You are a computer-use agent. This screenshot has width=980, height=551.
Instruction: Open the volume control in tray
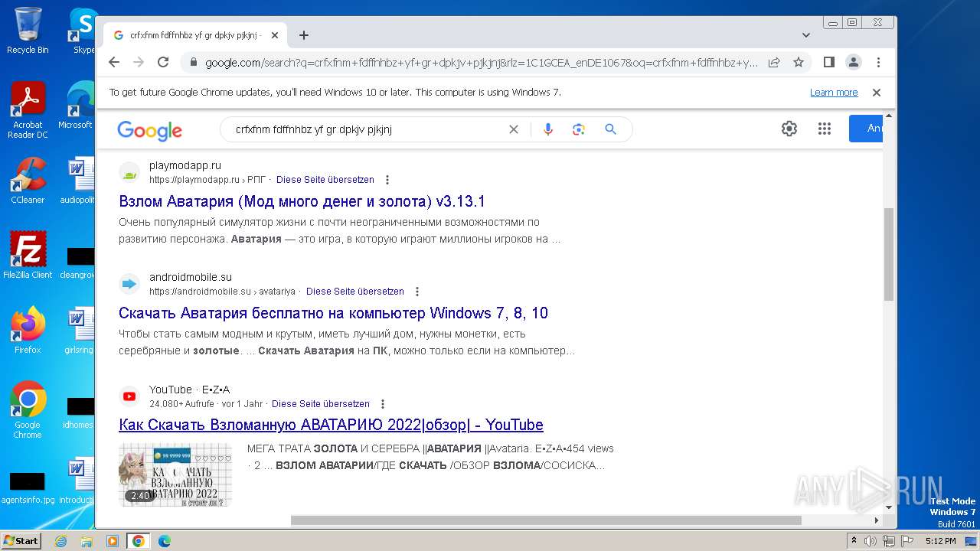tap(871, 541)
